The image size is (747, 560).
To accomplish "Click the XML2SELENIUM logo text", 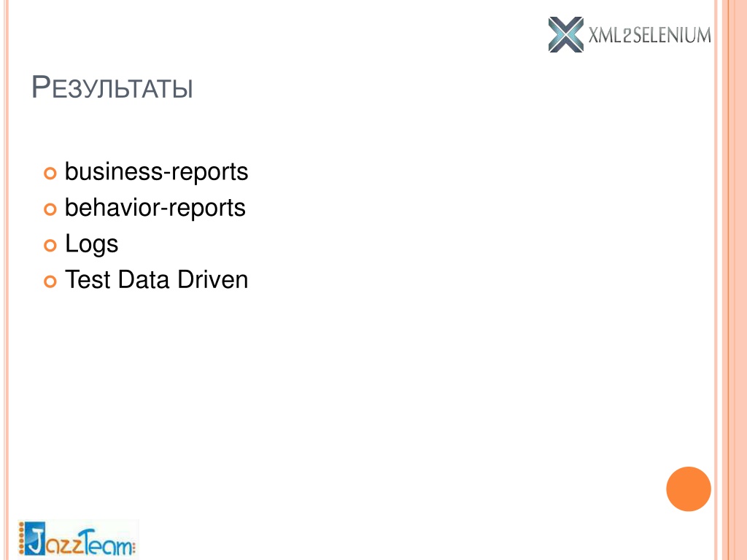I will pos(649,35).
